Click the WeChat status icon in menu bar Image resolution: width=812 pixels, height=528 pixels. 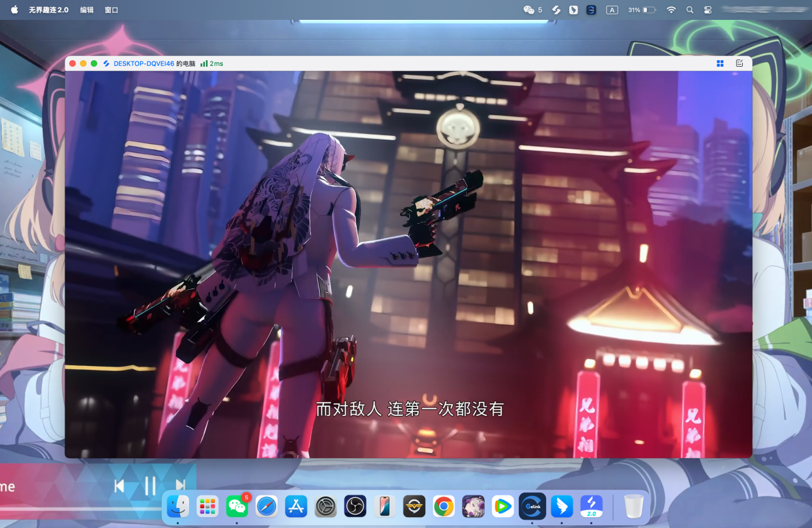click(x=529, y=10)
